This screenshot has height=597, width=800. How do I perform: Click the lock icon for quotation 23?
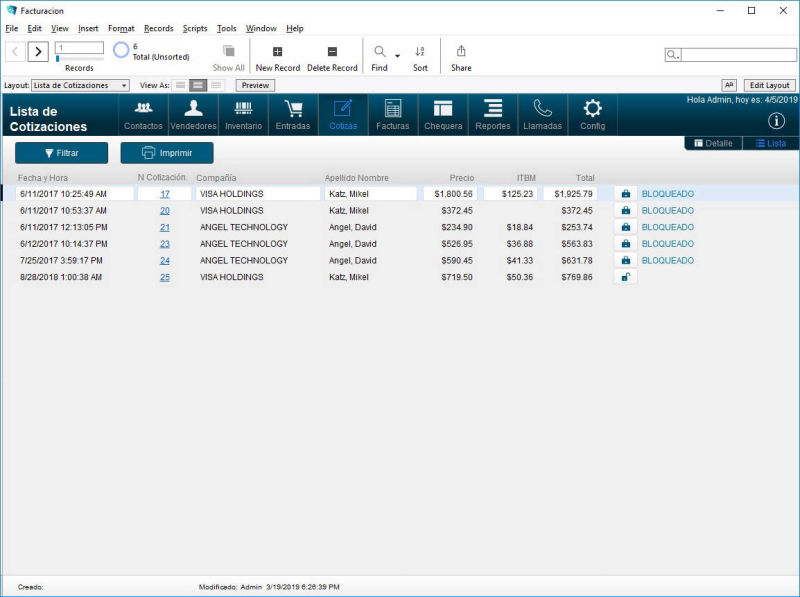tap(626, 244)
